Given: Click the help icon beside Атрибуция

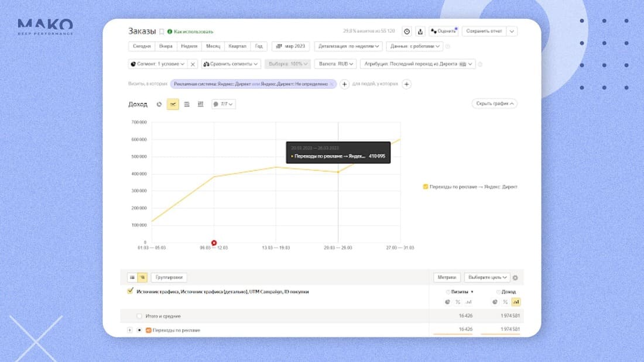Looking at the screenshot, I should click(480, 64).
